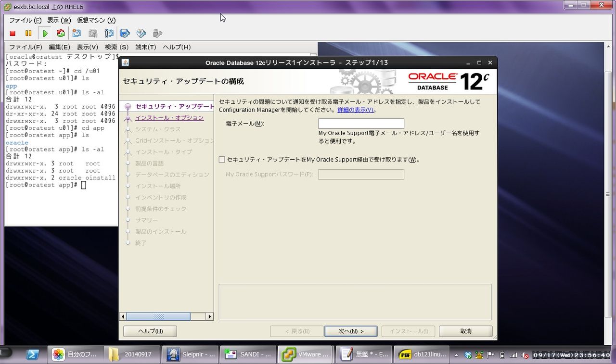Take a virtual machine snapshot

(77, 33)
